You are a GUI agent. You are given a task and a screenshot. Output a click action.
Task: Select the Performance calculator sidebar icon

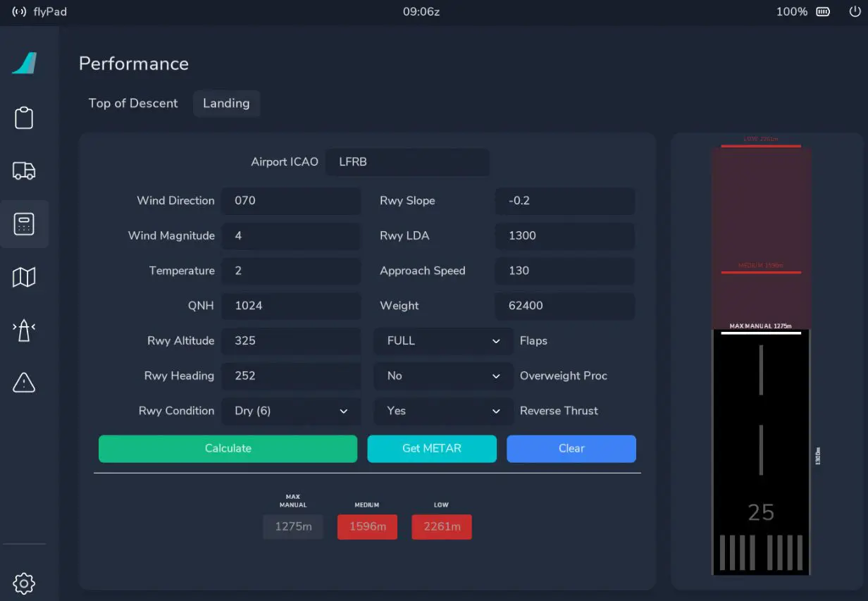(24, 224)
